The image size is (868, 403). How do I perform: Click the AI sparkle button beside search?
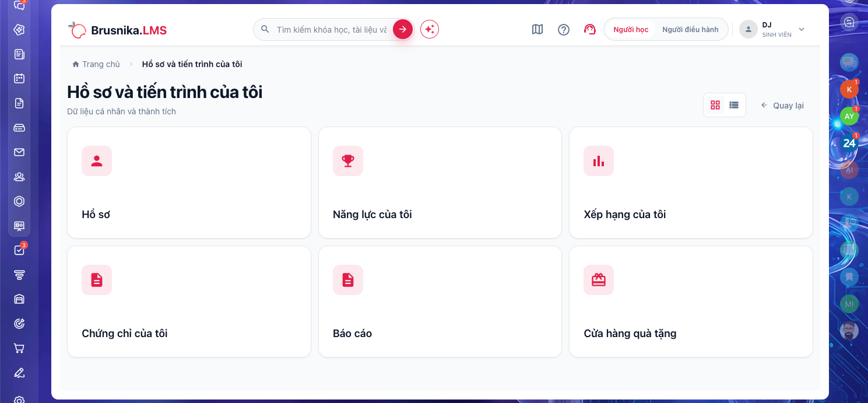coord(430,29)
